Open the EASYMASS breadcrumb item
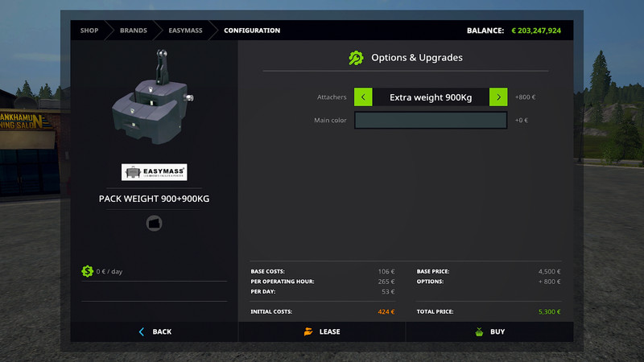This screenshot has height=362, width=644. tap(185, 31)
